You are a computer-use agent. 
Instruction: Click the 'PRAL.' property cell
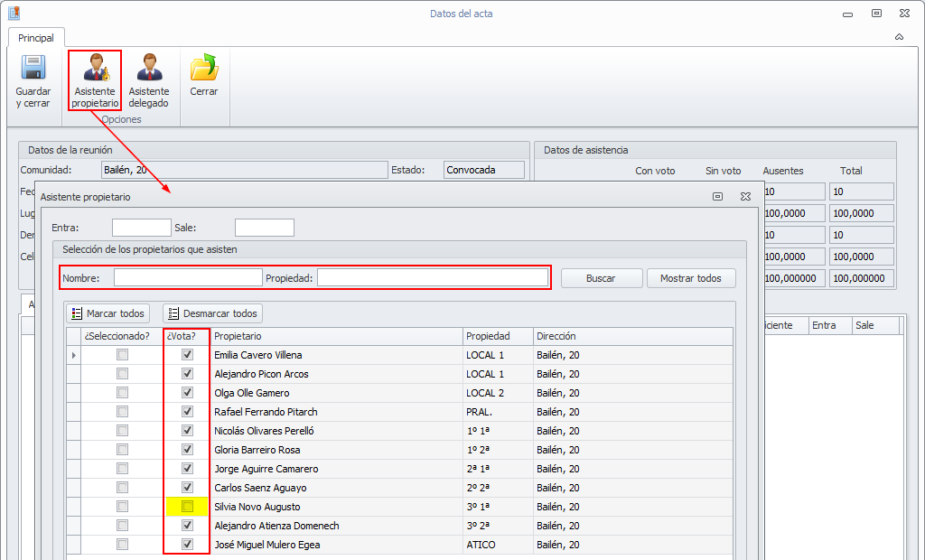(498, 412)
